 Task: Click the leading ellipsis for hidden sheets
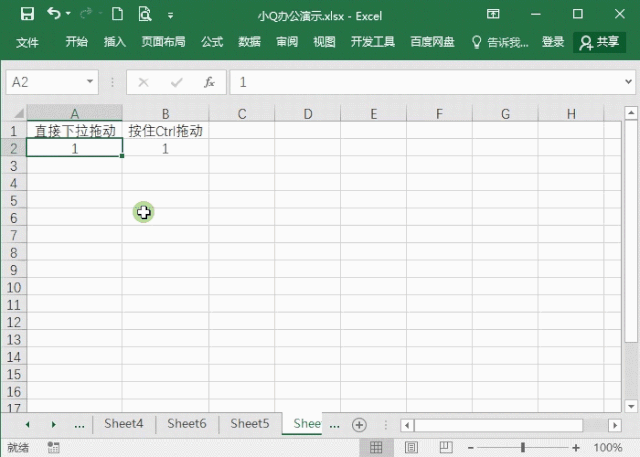[79, 425]
